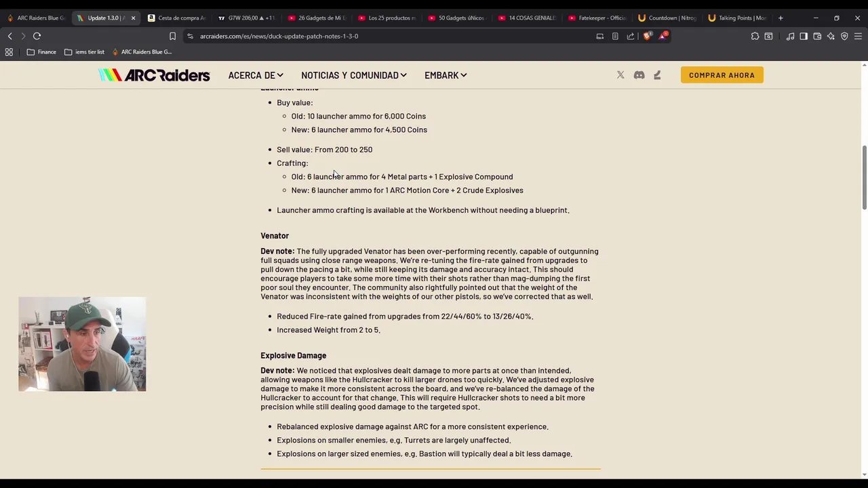
Task: Click 'Explosions on larger sized enemies' line
Action: coord(425,454)
